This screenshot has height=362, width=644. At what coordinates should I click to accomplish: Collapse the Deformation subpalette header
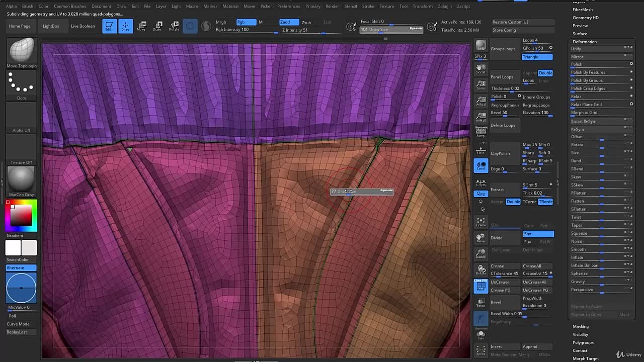pyautogui.click(x=585, y=42)
